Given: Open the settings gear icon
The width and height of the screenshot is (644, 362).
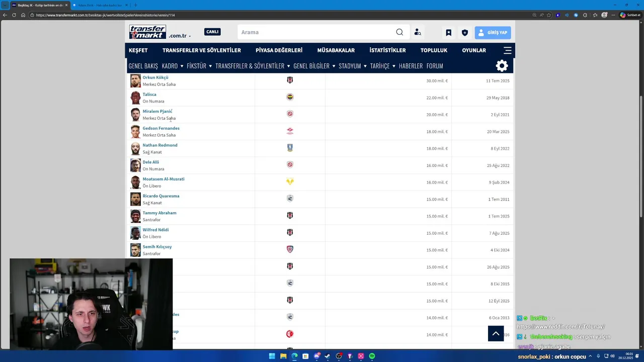Looking at the screenshot, I should 502,66.
